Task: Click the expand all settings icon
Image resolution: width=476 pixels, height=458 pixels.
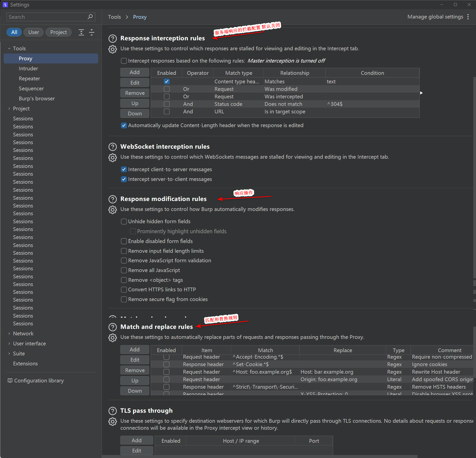Action: tap(81, 32)
